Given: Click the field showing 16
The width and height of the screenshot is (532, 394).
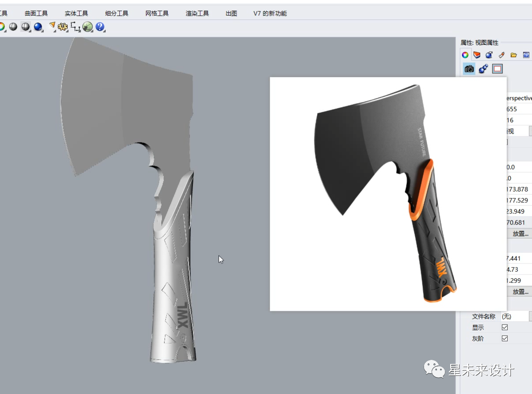Looking at the screenshot, I should 519,120.
